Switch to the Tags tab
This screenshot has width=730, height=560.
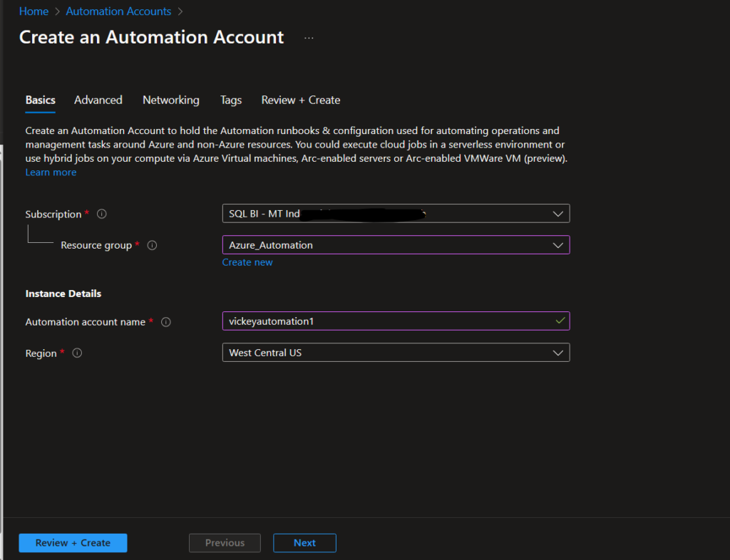click(x=231, y=100)
